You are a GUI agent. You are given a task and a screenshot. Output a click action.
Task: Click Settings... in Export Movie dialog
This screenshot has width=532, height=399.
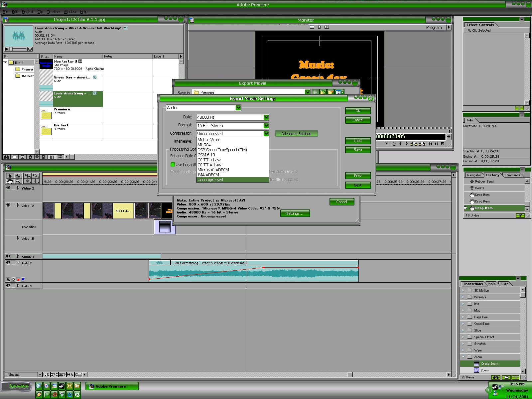pos(295,213)
